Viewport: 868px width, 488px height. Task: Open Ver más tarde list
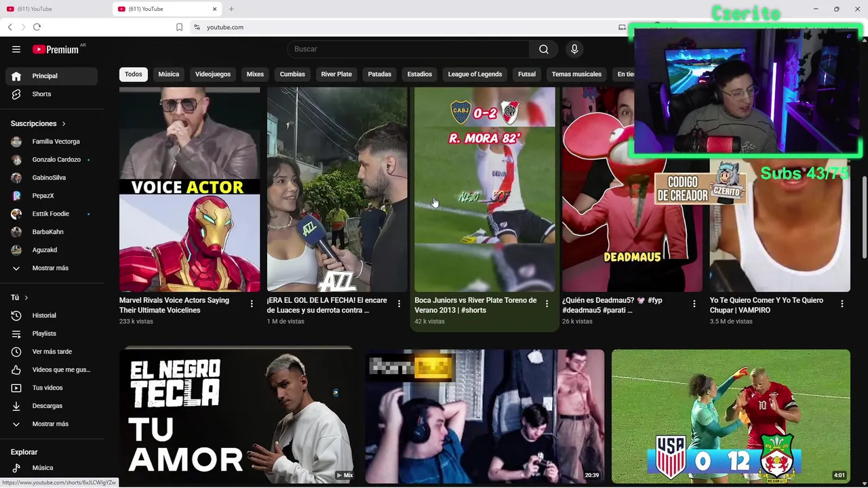click(52, 352)
